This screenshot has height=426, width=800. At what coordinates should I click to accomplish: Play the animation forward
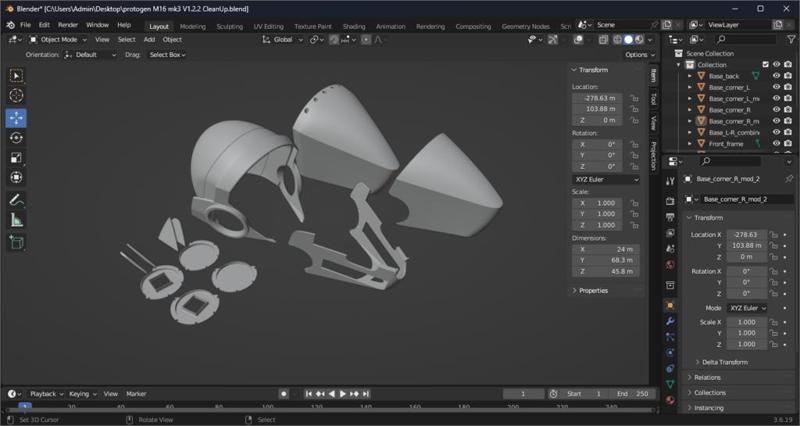343,394
